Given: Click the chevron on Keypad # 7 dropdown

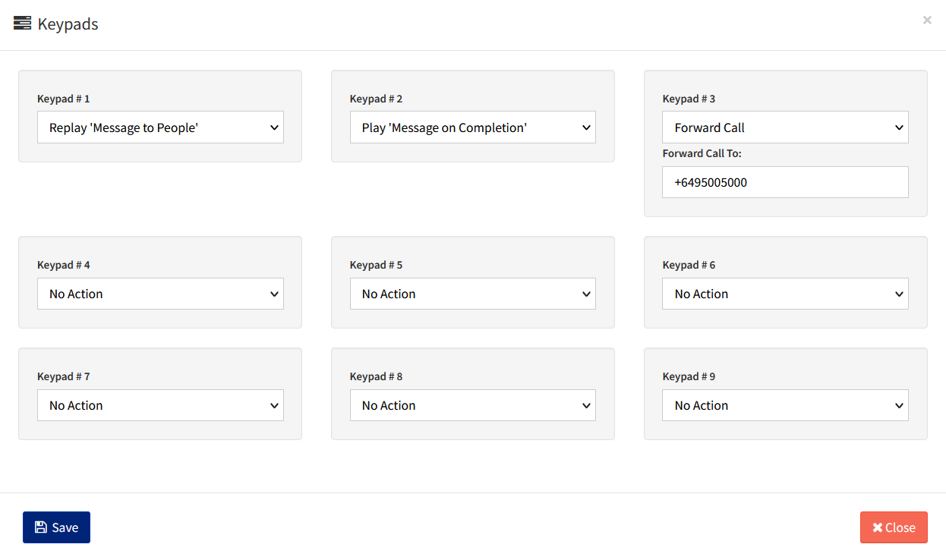Looking at the screenshot, I should [x=275, y=405].
